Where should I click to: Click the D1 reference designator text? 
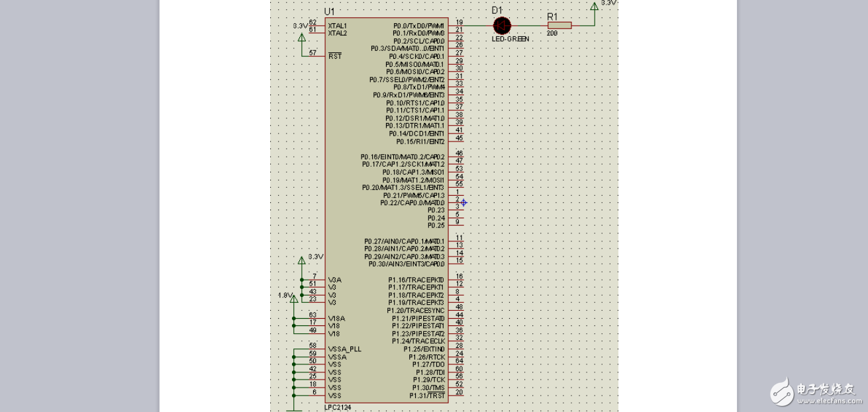click(x=497, y=10)
